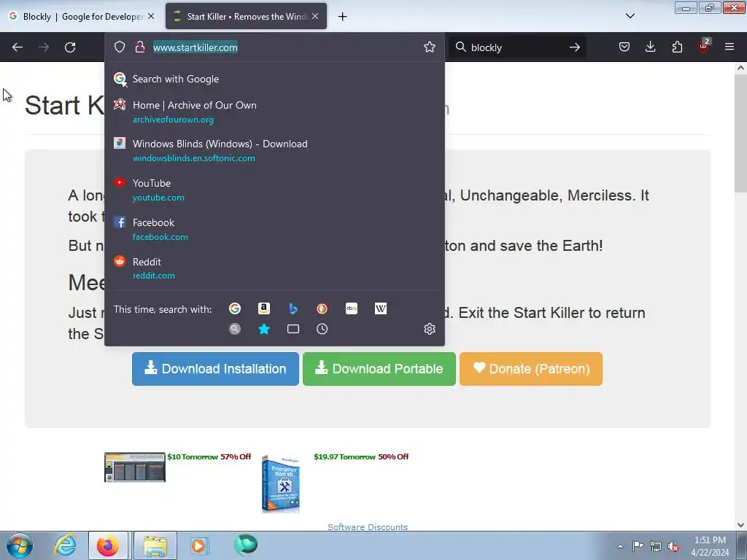
Task: Search this time with Google
Action: [235, 308]
